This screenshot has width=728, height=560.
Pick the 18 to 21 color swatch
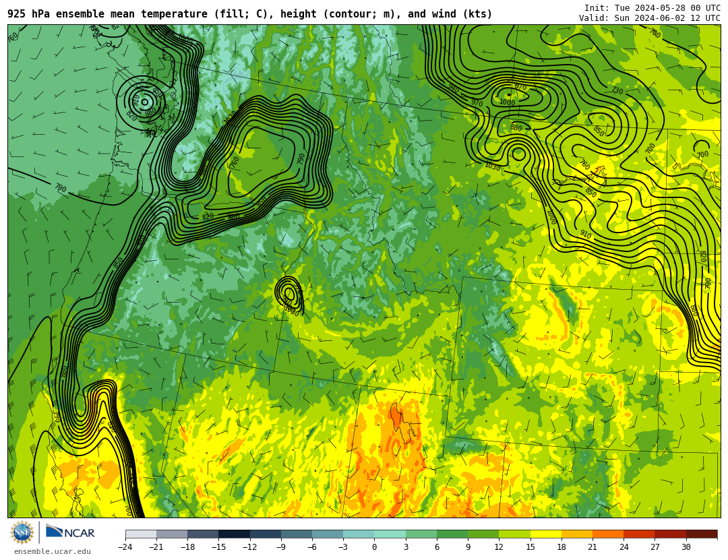click(576, 534)
